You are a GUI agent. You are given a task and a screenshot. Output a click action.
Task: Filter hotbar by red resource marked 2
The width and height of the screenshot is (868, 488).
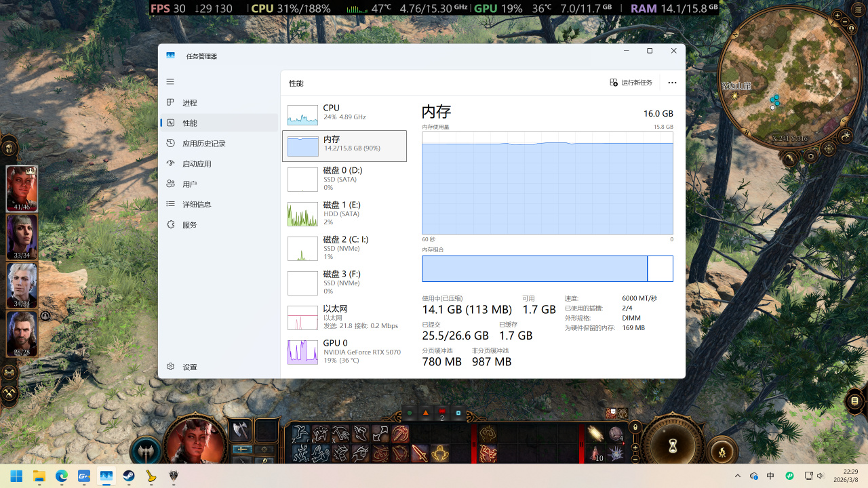(442, 413)
